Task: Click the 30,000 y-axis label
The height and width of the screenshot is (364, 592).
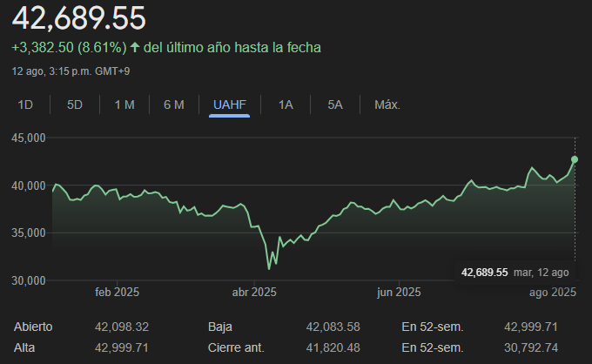Action: click(x=29, y=280)
